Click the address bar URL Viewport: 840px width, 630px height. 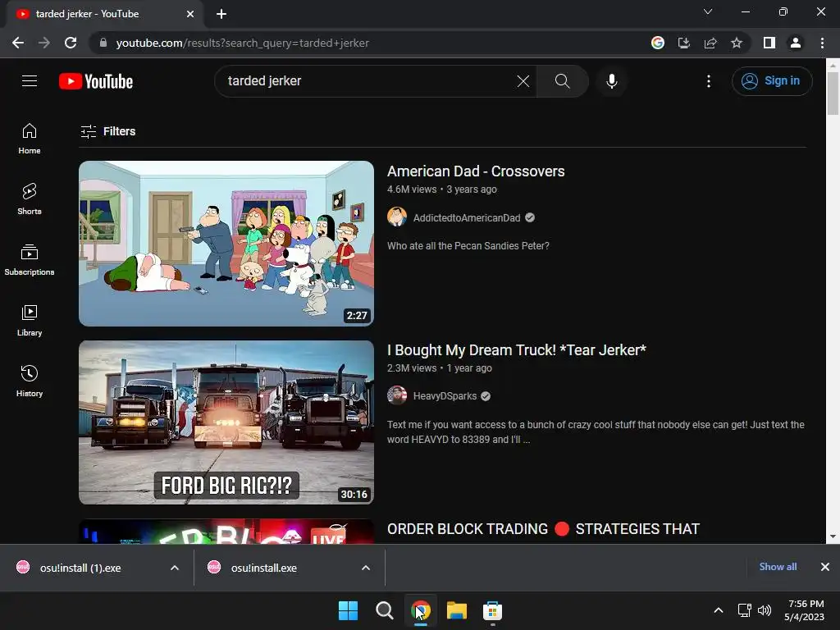pyautogui.click(x=242, y=43)
